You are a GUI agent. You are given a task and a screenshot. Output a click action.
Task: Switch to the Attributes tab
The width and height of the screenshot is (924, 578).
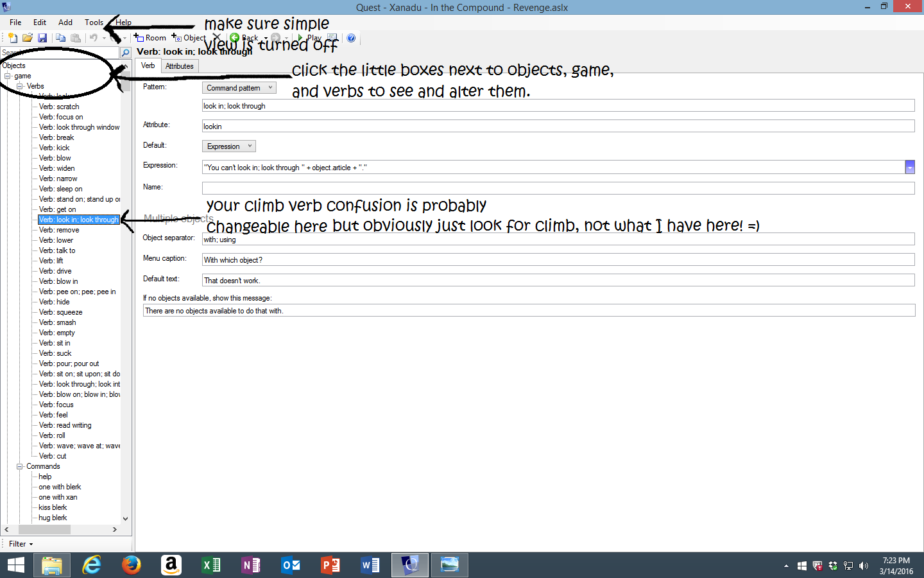(x=179, y=66)
